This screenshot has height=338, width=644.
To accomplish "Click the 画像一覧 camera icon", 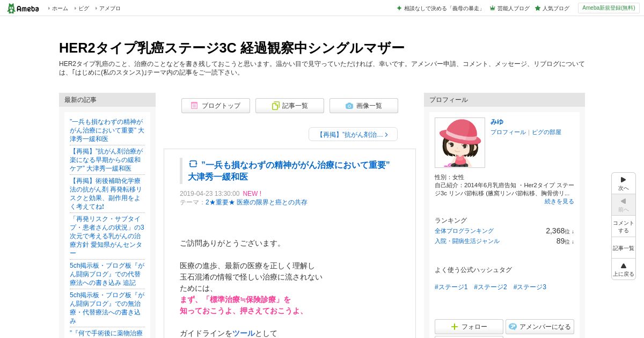I will pos(349,106).
